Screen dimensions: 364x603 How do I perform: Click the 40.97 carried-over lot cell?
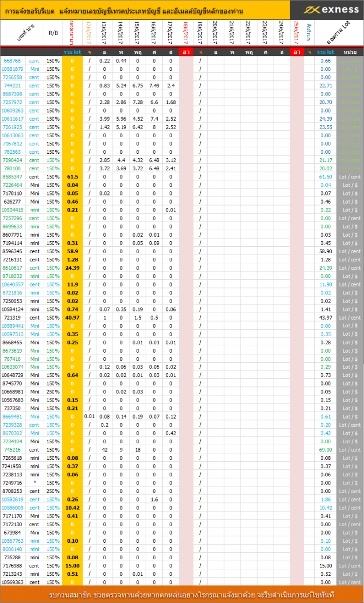point(72,318)
